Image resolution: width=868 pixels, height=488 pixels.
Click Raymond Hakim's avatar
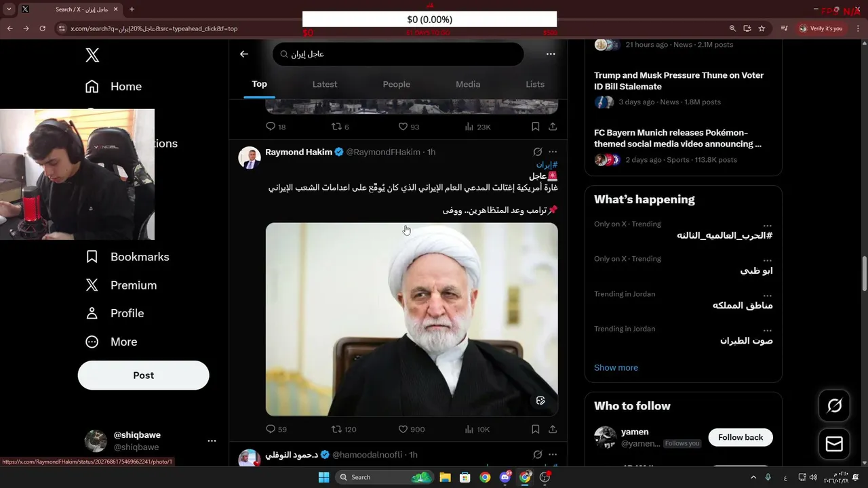250,158
